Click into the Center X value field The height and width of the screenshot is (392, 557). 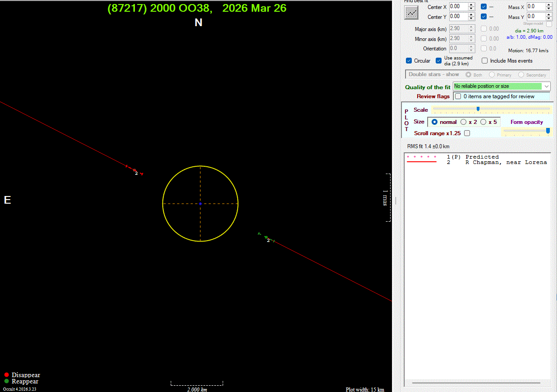[458, 7]
